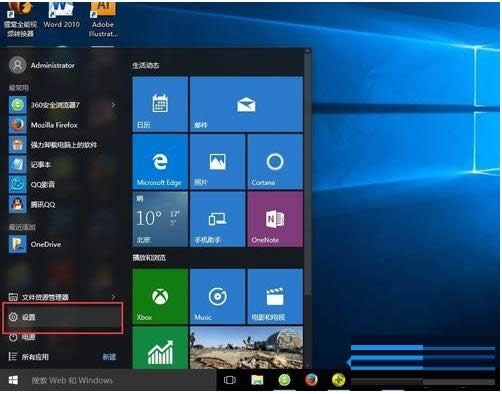
Task: Open the news photo tile
Action: point(246,348)
